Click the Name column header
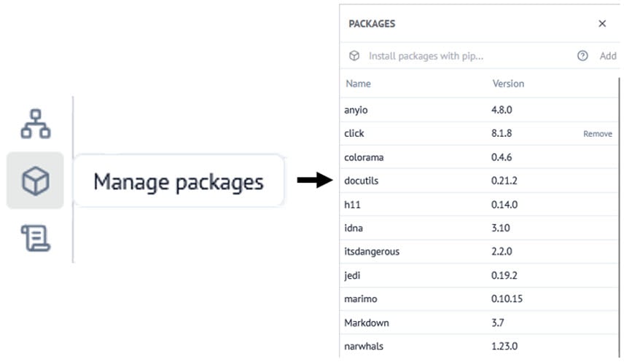Image resolution: width=624 pixels, height=364 pixels. 358,84
